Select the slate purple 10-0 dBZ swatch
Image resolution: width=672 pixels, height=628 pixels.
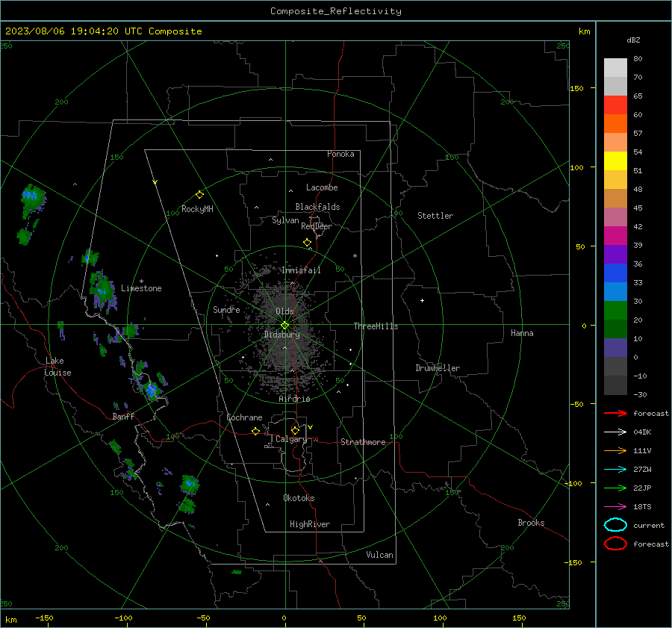[615, 348]
